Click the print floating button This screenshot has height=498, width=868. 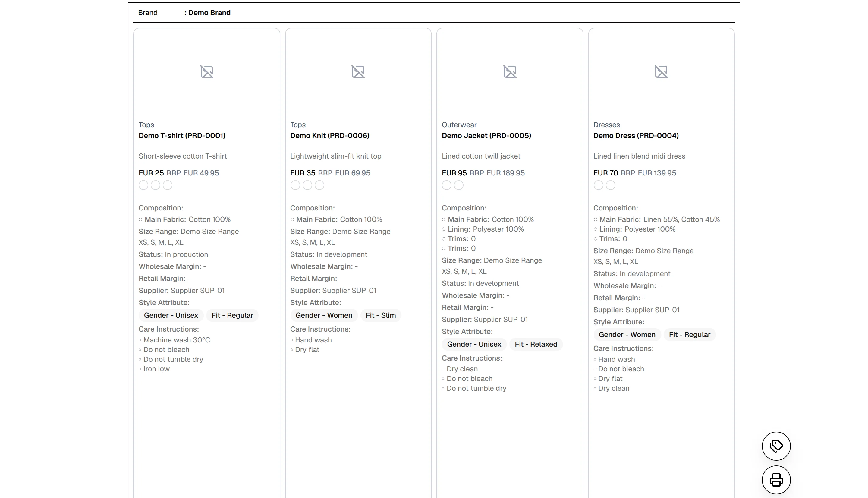point(776,480)
